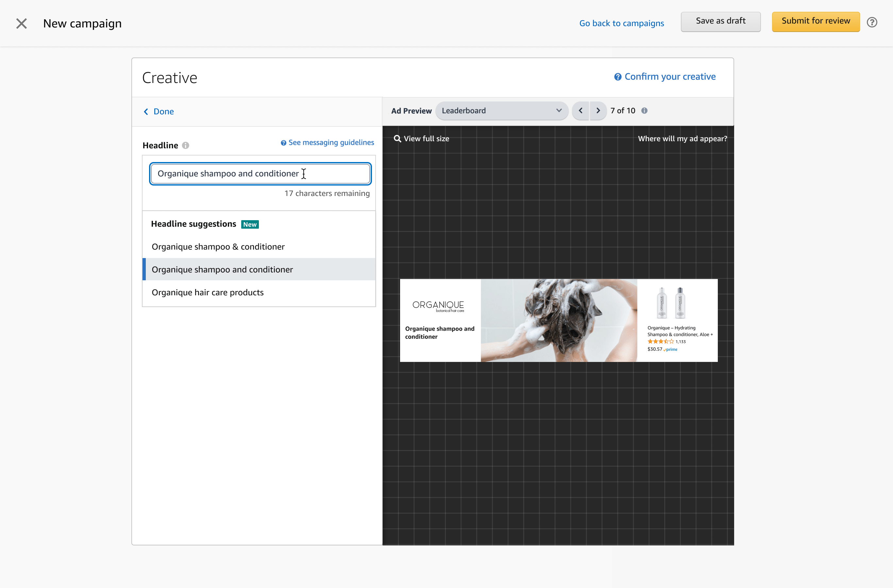Choose highlighted 'Organique shampoo and conditioner' suggestion
Screen dimensions: 893x588
click(222, 269)
